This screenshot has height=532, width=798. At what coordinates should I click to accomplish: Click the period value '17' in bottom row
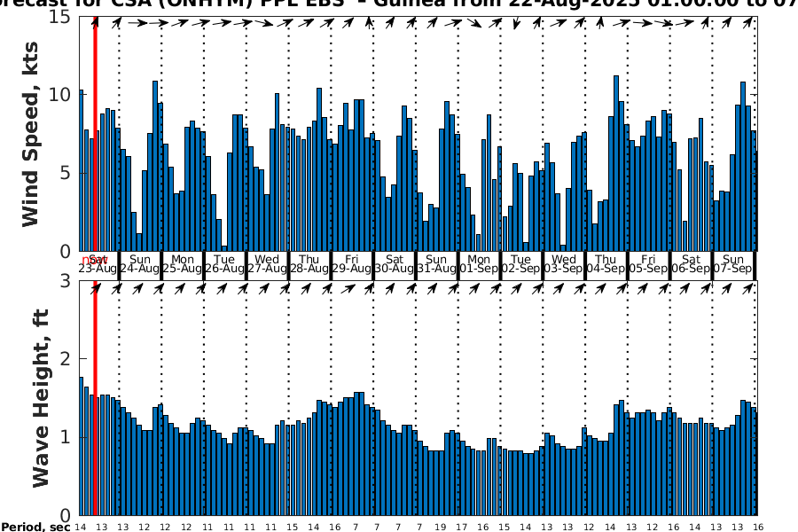coord(461,528)
